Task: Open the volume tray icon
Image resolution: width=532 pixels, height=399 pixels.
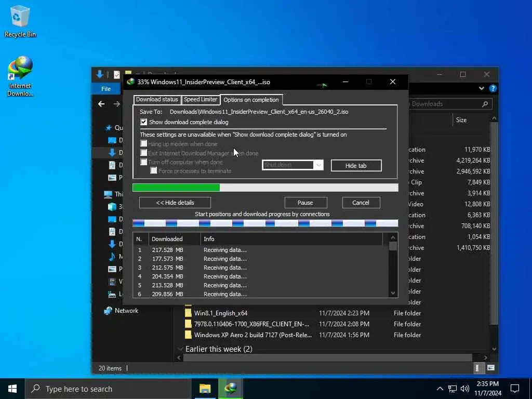Action: tap(465, 389)
